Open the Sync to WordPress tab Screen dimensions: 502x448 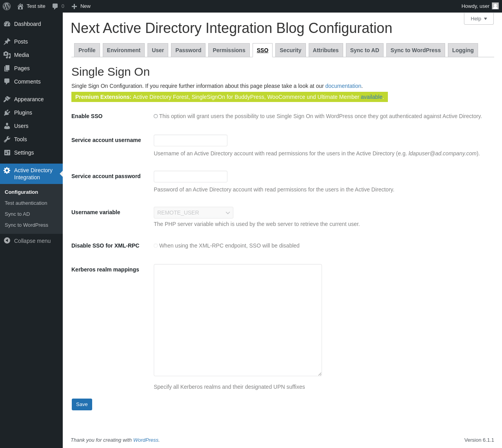415,50
